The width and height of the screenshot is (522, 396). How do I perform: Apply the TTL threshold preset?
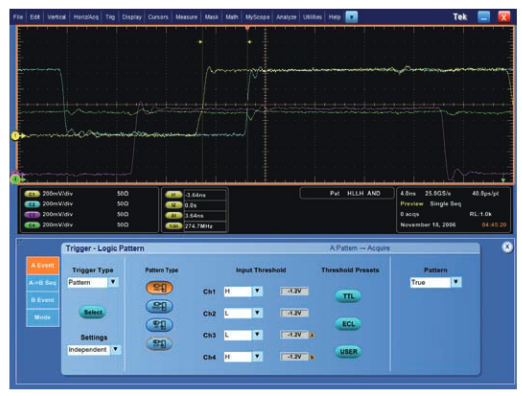click(348, 296)
